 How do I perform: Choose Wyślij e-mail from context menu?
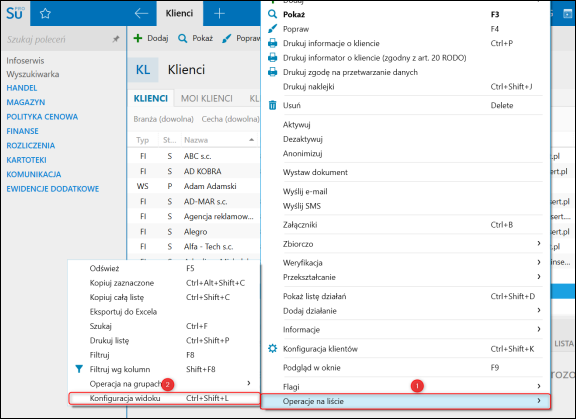point(305,192)
